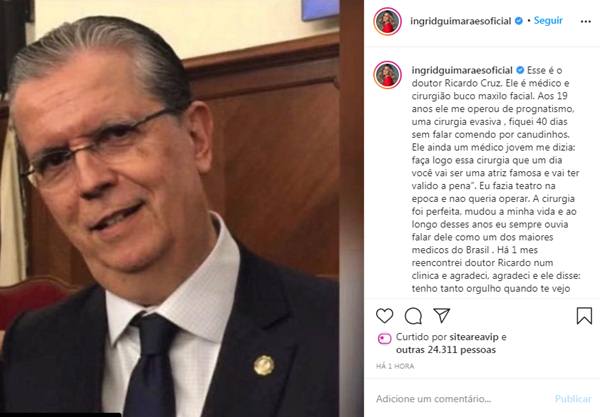Open siteareavip liker profile

click(474, 337)
